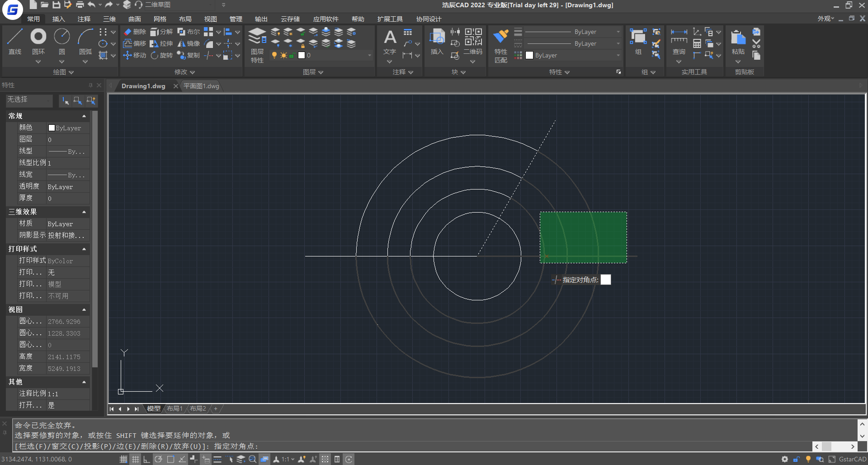Switch to the 平面图1.dwg drawing tab
This screenshot has height=465, width=868.
pos(201,86)
